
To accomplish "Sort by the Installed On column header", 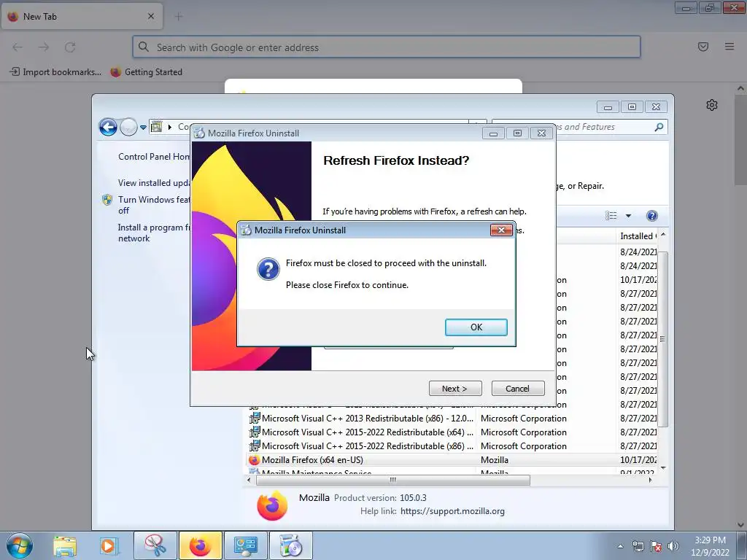I will [638, 236].
